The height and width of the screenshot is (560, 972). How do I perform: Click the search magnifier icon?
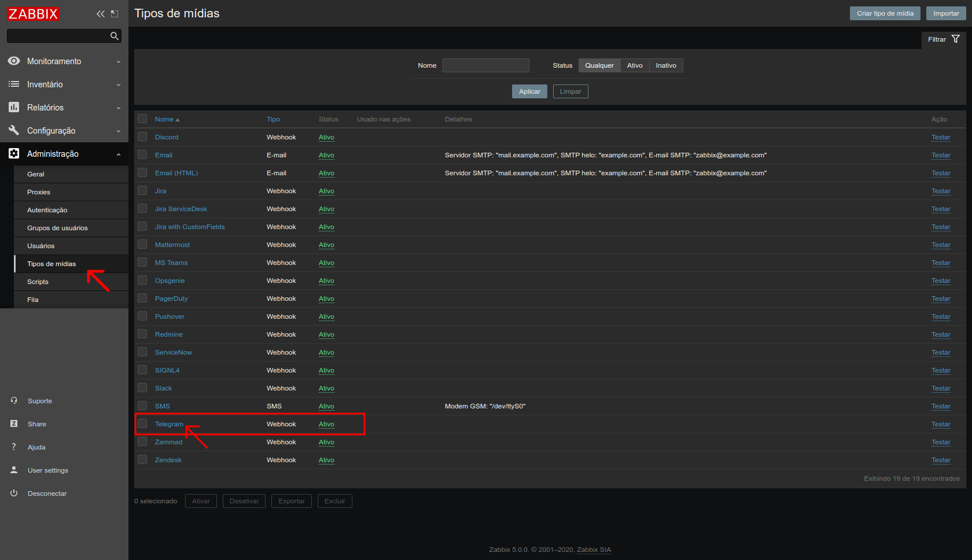pos(115,36)
